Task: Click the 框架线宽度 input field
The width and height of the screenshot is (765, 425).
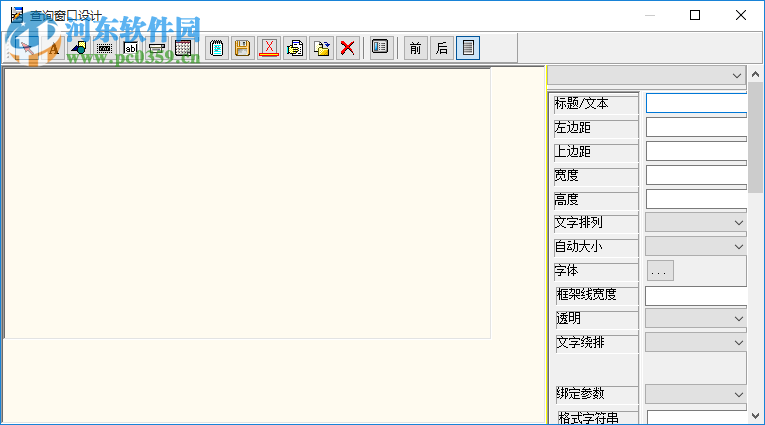Action: (696, 296)
